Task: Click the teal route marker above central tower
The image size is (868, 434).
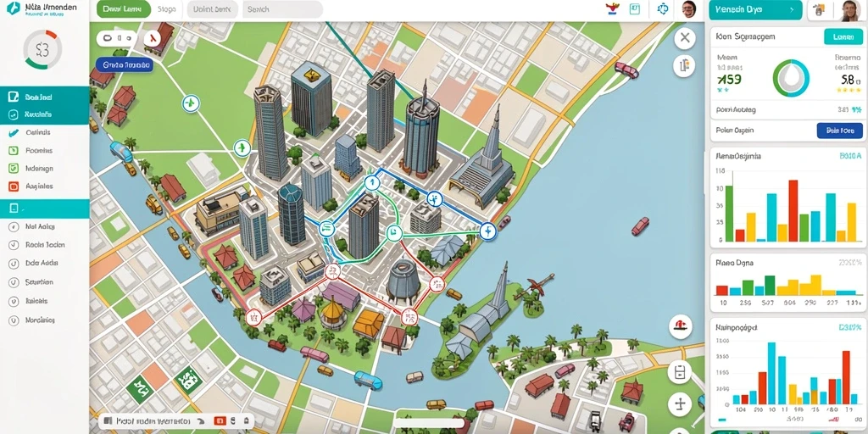Action: [372, 182]
